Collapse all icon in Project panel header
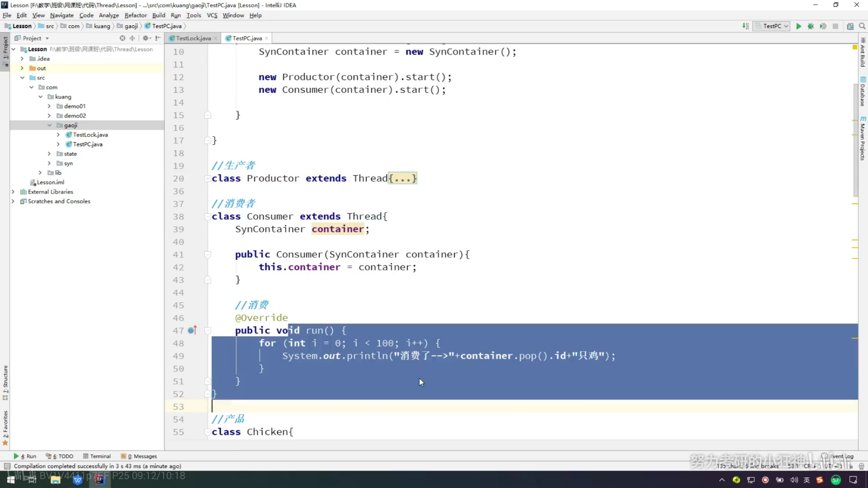Image resolution: width=868 pixels, height=488 pixels. [x=132, y=38]
